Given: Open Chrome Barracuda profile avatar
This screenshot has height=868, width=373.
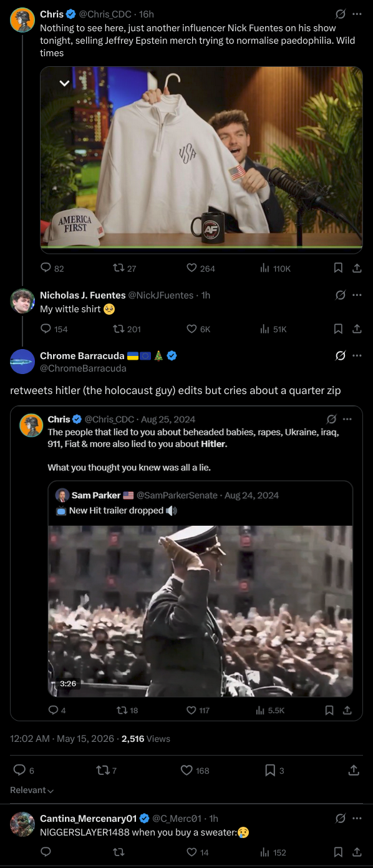Looking at the screenshot, I should click(22, 362).
